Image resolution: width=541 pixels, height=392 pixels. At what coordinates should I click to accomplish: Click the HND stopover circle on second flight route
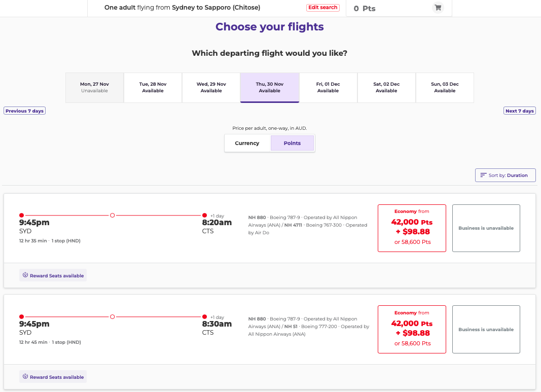point(112,316)
